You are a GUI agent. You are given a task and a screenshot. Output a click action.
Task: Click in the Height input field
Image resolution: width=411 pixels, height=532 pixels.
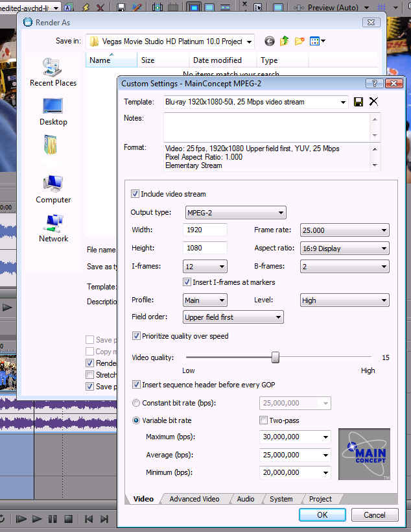pos(205,248)
